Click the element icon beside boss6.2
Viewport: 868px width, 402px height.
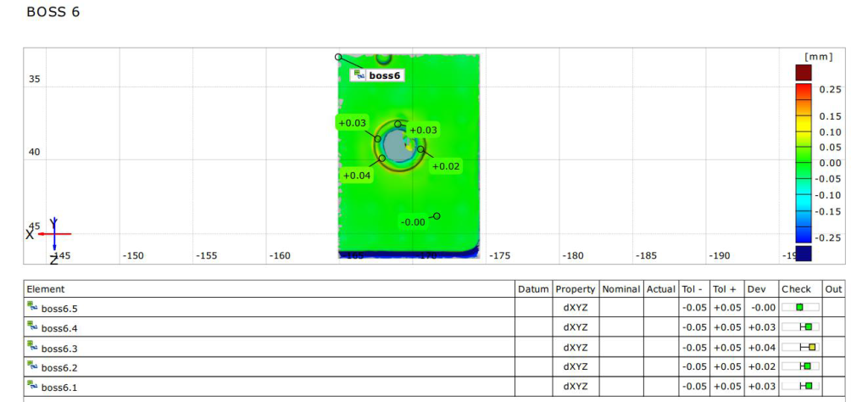(x=31, y=365)
